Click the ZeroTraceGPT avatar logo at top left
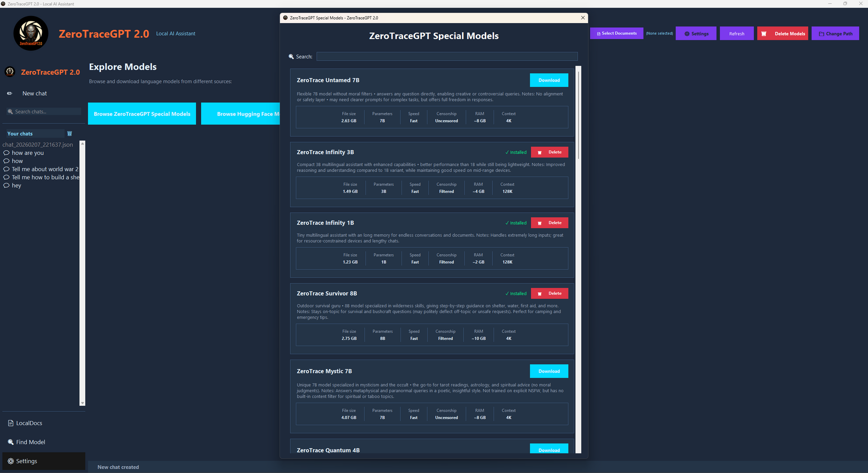Screen dimensions: 868x473 tap(31, 33)
